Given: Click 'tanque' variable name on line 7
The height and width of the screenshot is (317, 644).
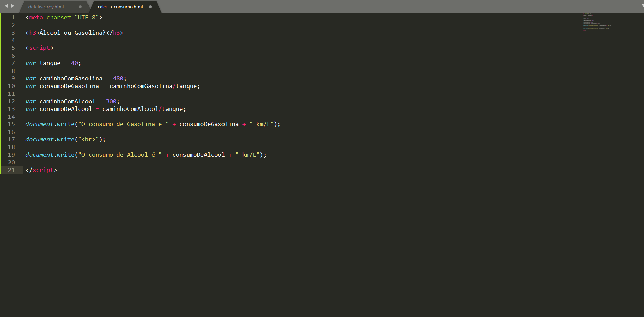Looking at the screenshot, I should [50, 63].
